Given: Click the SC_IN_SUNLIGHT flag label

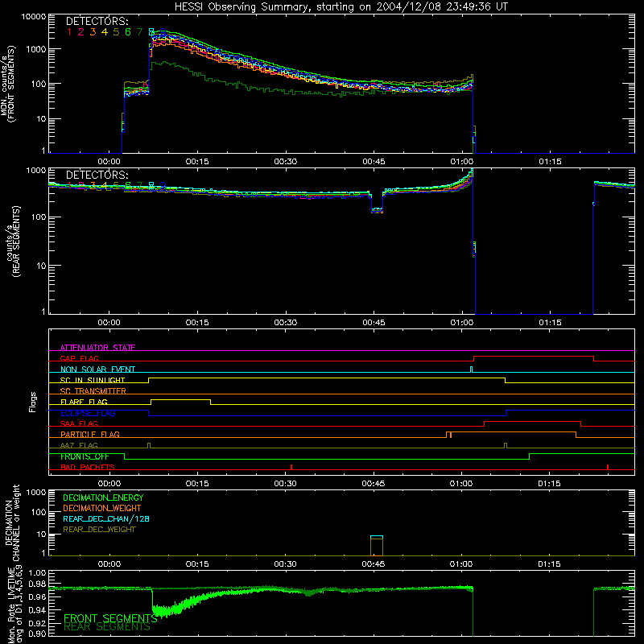Looking at the screenshot, I should click(x=93, y=380).
